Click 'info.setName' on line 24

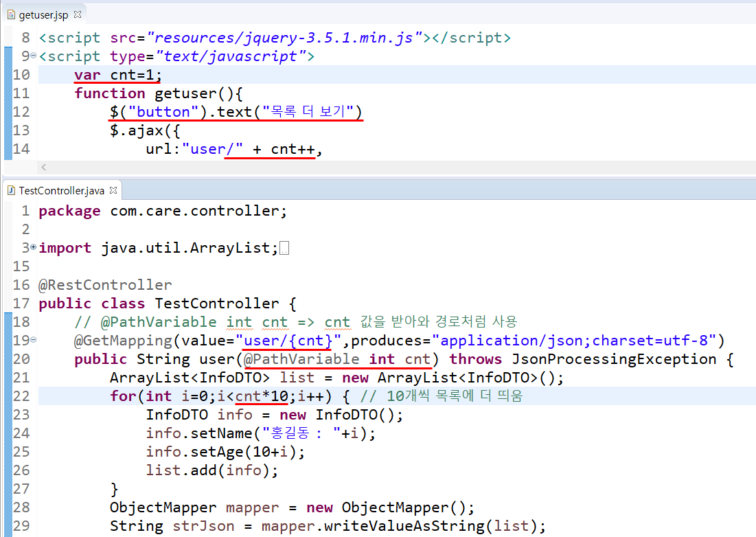(x=198, y=433)
